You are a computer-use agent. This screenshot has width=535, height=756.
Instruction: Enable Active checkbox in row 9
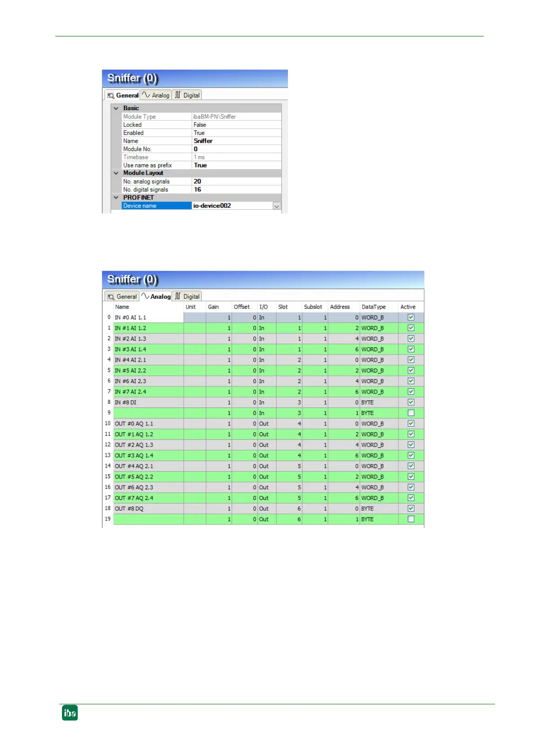(x=411, y=413)
